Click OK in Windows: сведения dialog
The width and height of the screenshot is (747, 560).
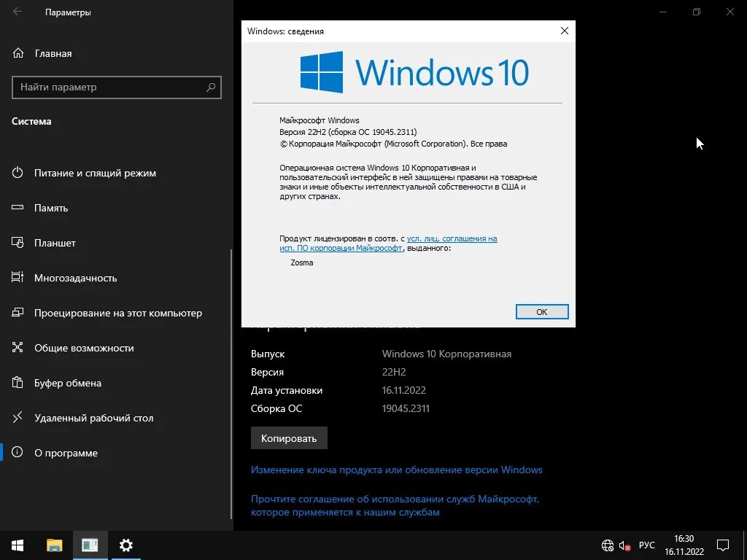coord(542,312)
